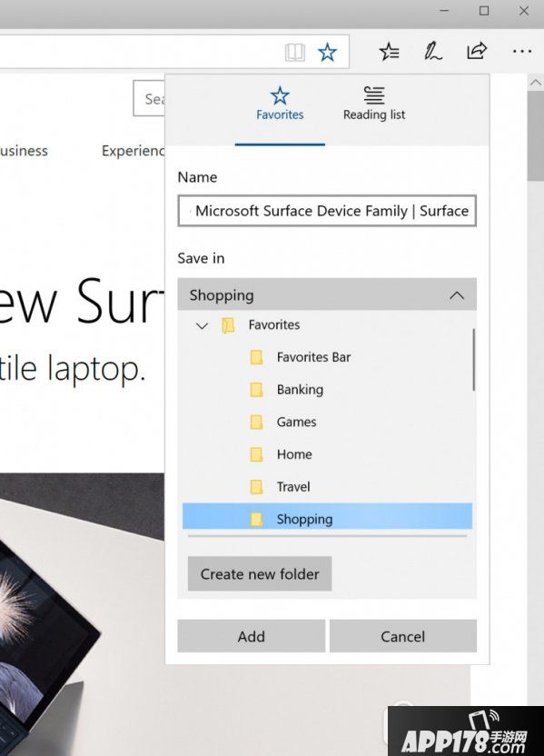The height and width of the screenshot is (756, 544).
Task: Click the folder list scrollbar thumb
Action: (474, 360)
